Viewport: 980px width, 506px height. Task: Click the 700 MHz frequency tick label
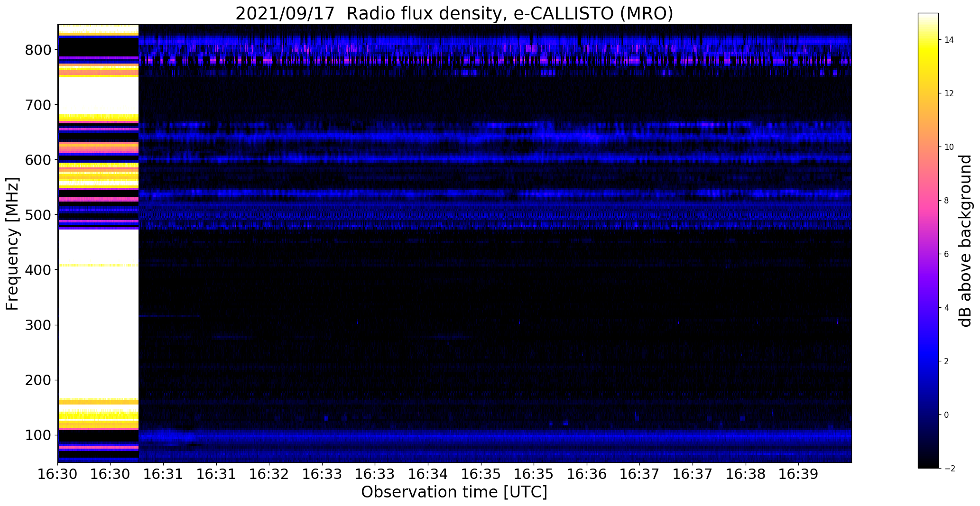tap(38, 105)
